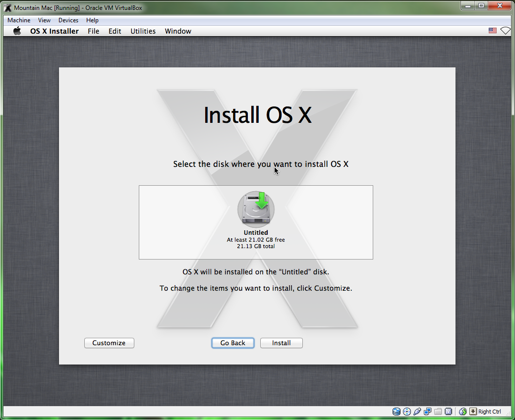Image resolution: width=515 pixels, height=420 pixels.
Task: Open the VirtualBox Machine menu
Action: (x=19, y=20)
